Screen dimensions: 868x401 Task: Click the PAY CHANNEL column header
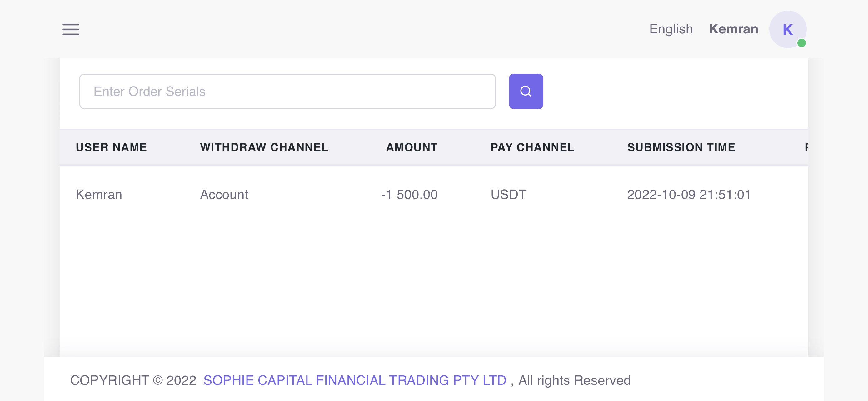532,147
